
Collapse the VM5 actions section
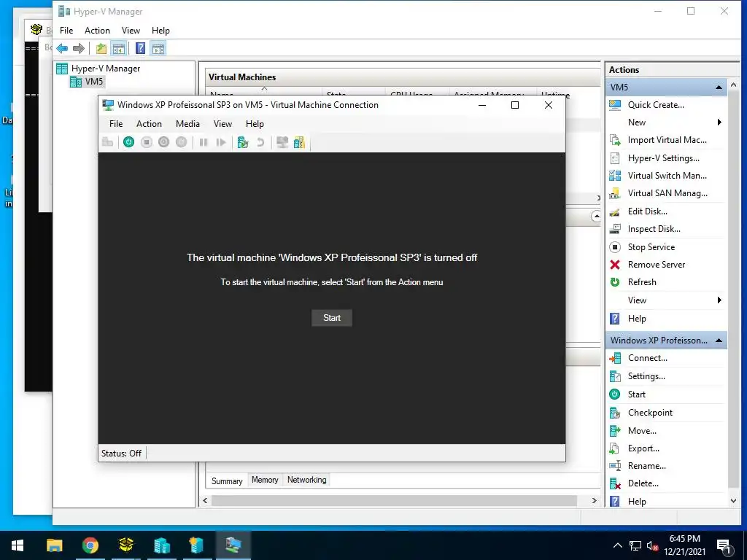[x=719, y=87]
